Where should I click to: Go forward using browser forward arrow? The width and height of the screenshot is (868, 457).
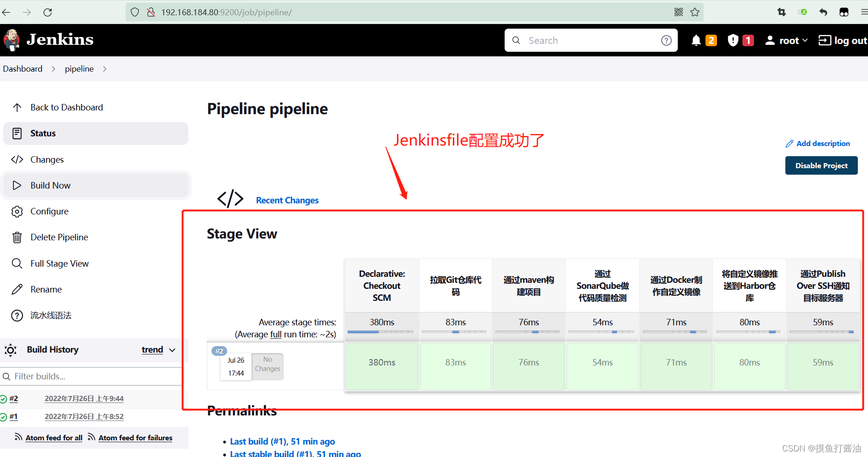(x=27, y=12)
